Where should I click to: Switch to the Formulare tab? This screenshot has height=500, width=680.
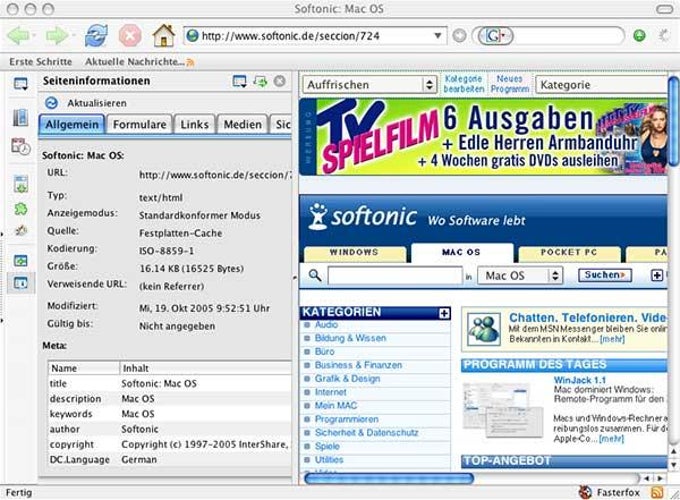pyautogui.click(x=139, y=124)
